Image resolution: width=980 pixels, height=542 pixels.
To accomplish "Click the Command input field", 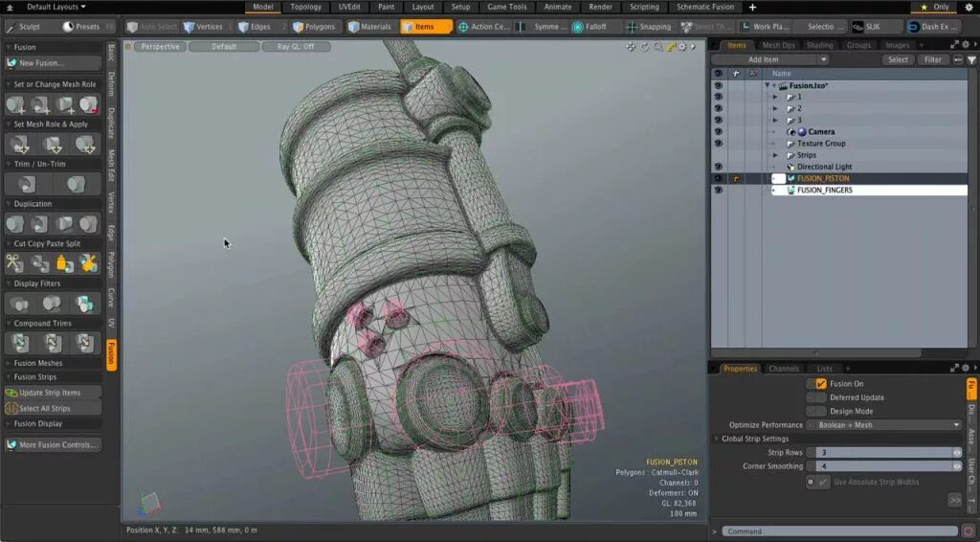I will [840, 531].
